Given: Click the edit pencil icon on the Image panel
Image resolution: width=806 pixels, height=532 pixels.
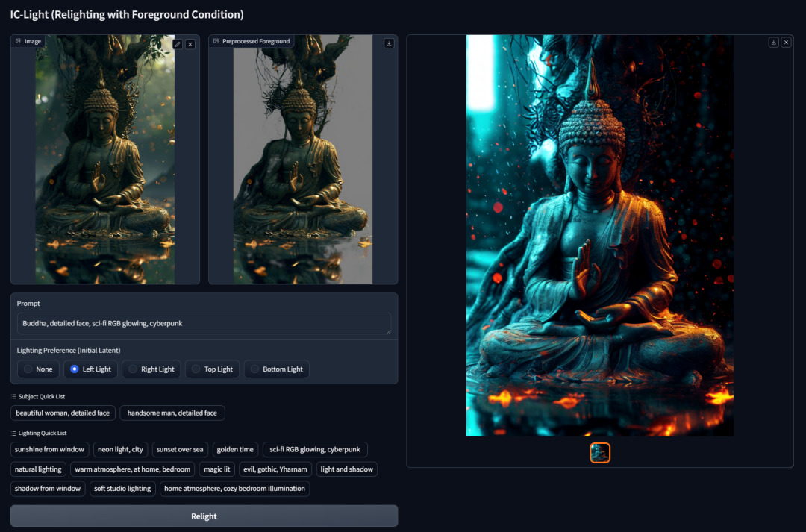Looking at the screenshot, I should pos(178,44).
